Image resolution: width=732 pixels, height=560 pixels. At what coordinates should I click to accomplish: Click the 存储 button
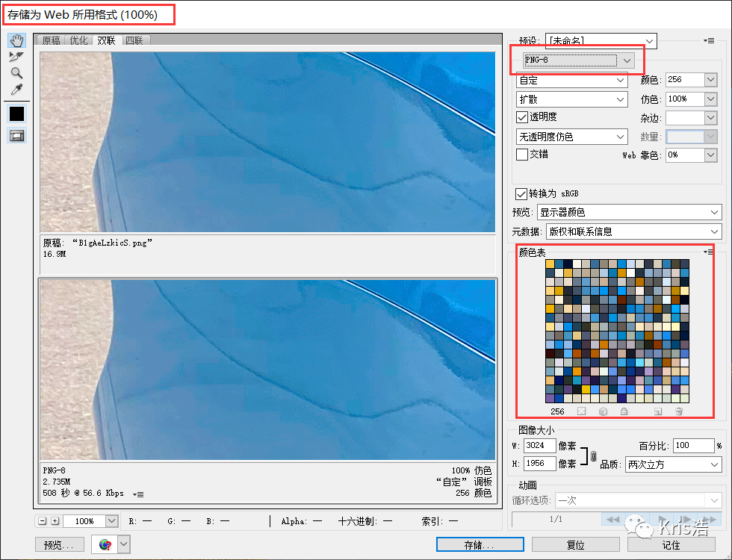point(480,544)
